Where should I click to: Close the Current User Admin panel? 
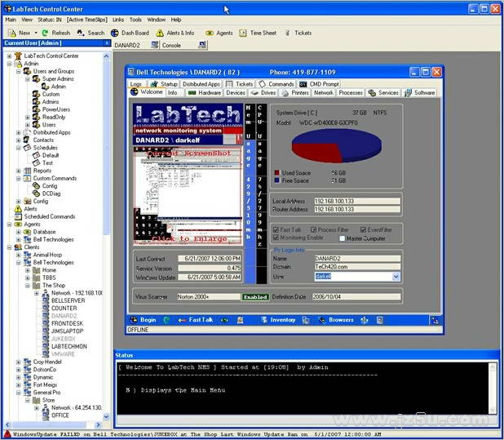[107, 42]
